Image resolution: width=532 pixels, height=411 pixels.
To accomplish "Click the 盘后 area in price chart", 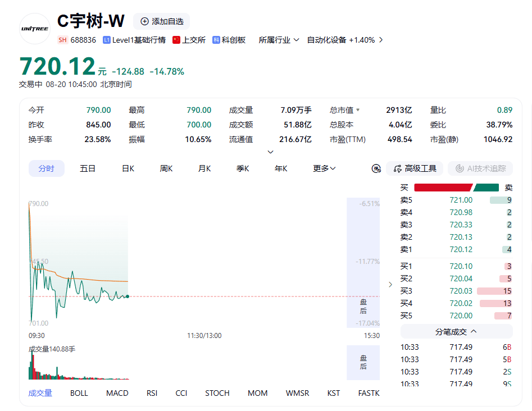I will click(363, 263).
